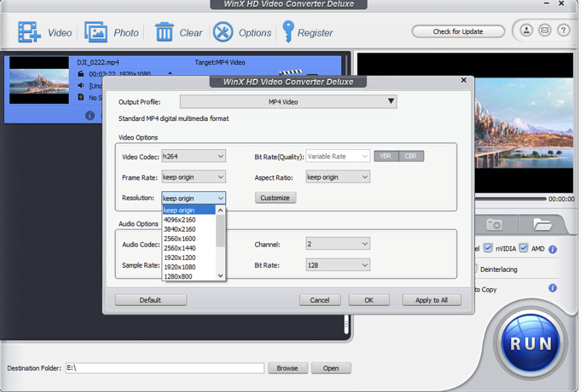581x392 pixels.
Task: Open the Output Profile dropdown
Action: [x=288, y=102]
